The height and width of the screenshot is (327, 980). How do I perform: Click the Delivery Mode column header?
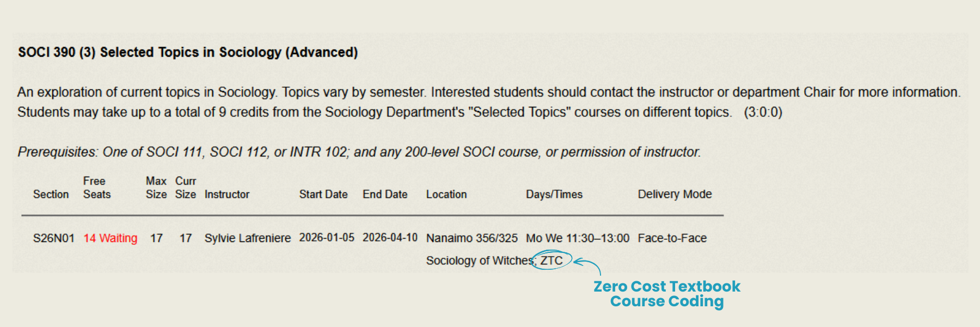(x=675, y=195)
